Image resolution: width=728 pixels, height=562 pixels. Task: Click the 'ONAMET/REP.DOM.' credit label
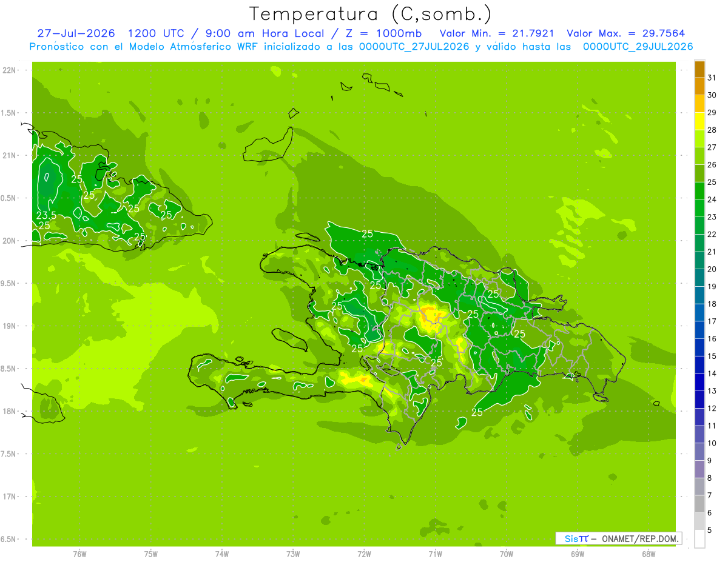pos(641,538)
